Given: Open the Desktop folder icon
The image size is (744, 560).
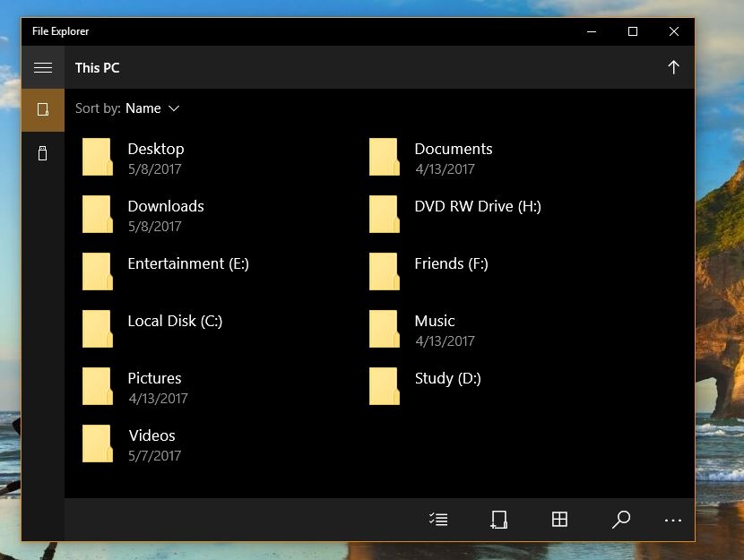Looking at the screenshot, I should (x=98, y=156).
